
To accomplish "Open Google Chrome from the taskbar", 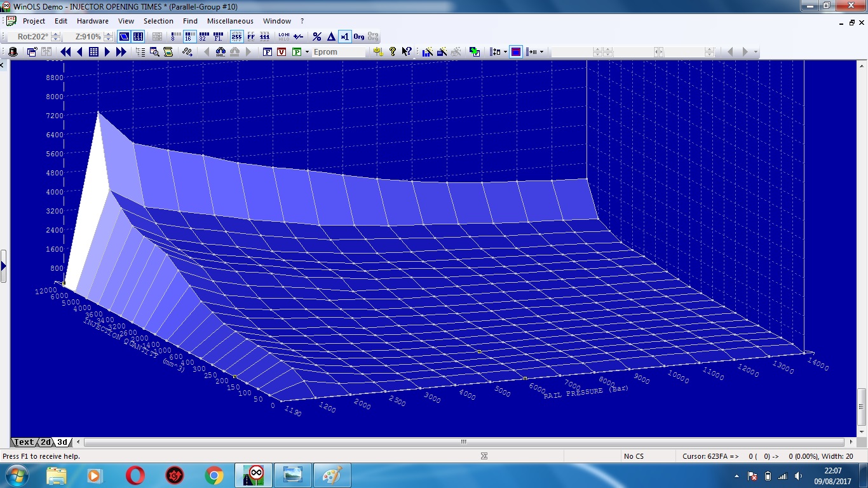I will tap(214, 475).
